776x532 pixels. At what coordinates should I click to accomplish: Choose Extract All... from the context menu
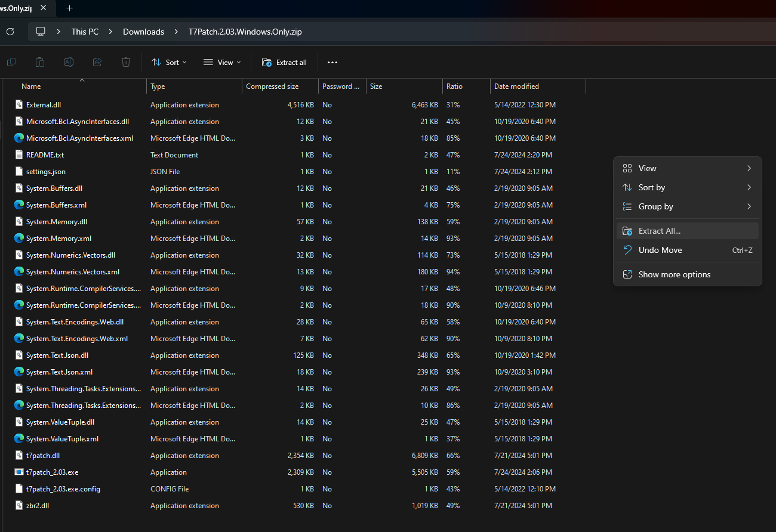tap(687, 231)
